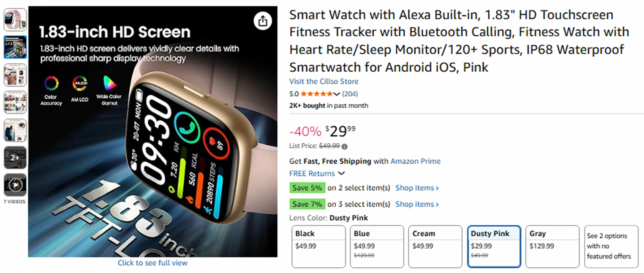Open See 2 options with no featured offers
Viewport: 644px width, 273px height.
(x=611, y=246)
